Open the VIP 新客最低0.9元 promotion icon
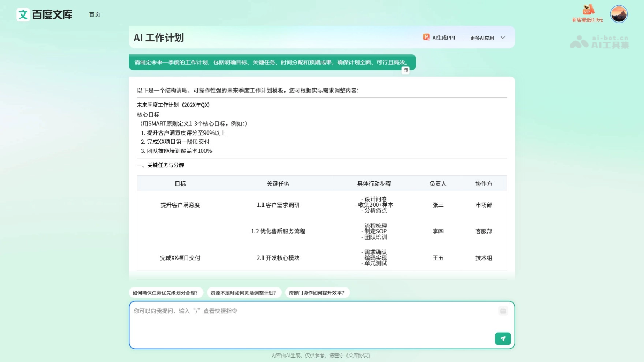The width and height of the screenshot is (644, 362). click(x=589, y=12)
